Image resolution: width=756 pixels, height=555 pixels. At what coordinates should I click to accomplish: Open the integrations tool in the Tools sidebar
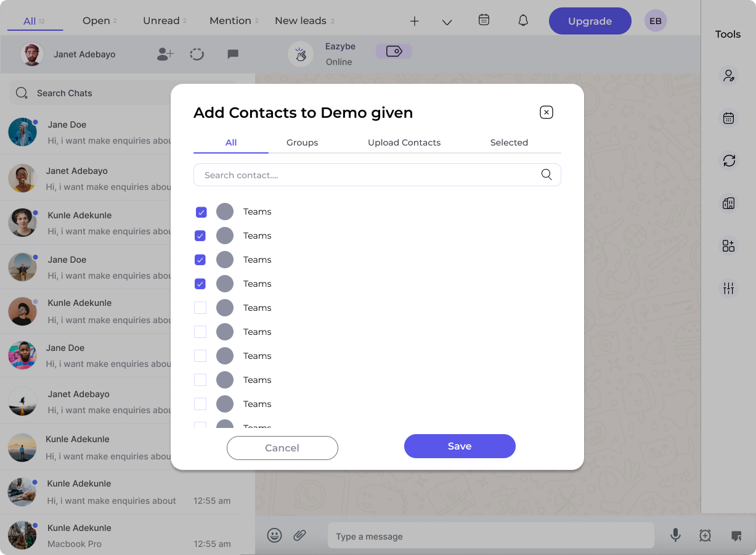[x=729, y=245]
